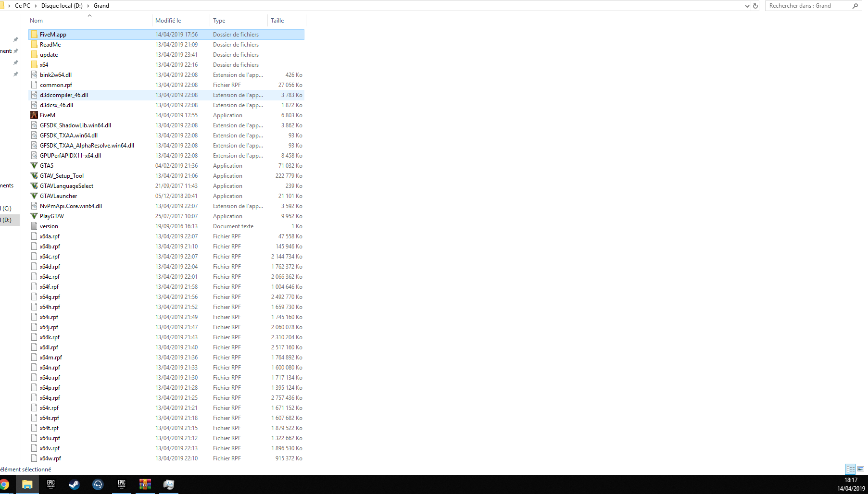Open the address bar history dropdown
The width and height of the screenshot is (868, 494).
click(x=747, y=5)
